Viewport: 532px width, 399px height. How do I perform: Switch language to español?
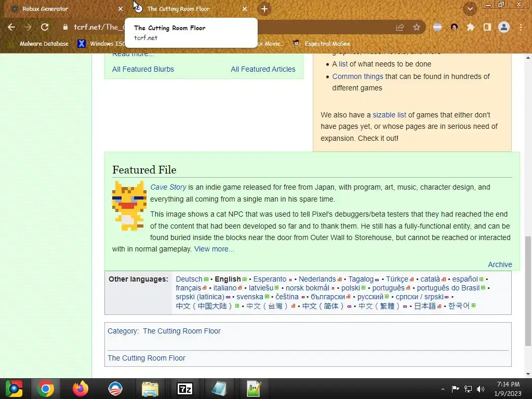coord(465,279)
